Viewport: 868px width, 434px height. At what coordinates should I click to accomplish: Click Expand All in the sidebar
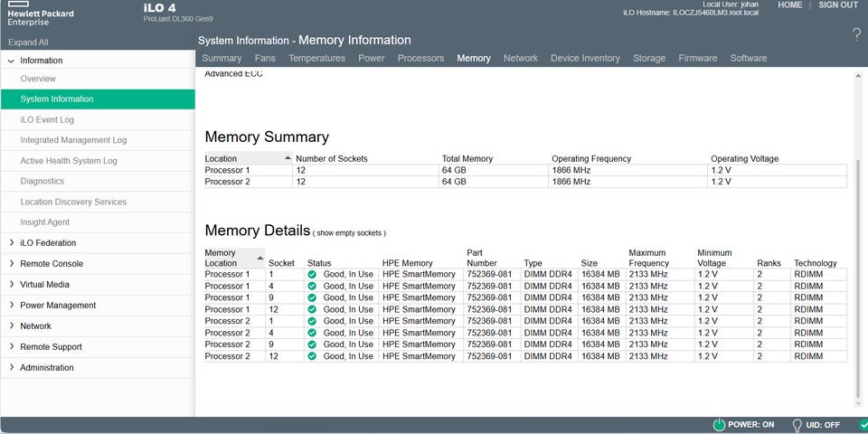pos(28,42)
